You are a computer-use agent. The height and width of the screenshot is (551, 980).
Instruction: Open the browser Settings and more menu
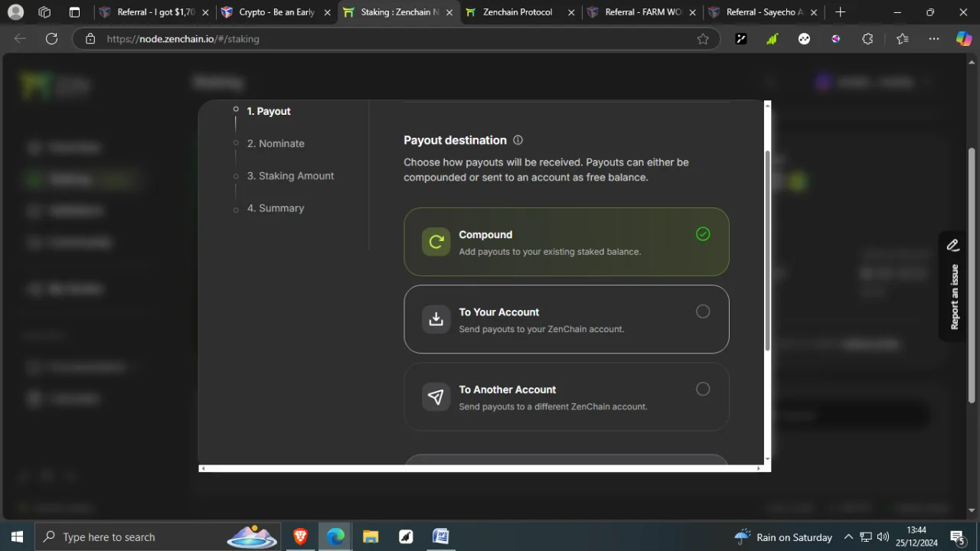click(x=934, y=39)
